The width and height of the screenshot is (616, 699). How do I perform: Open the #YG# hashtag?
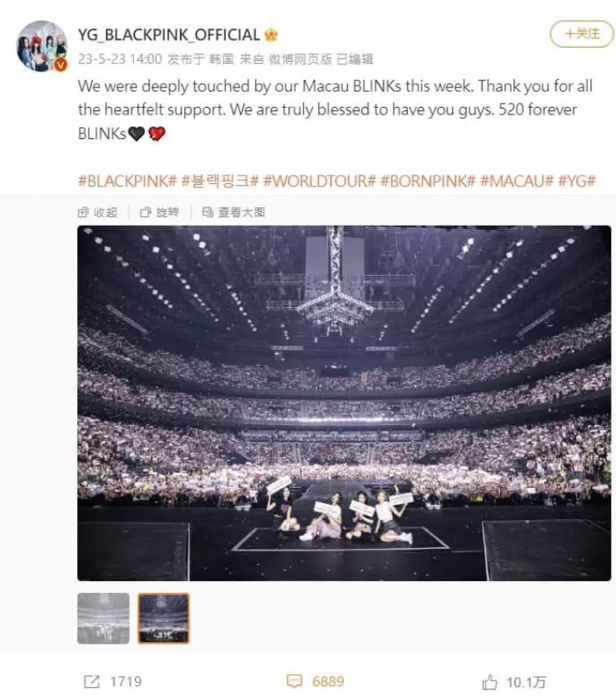coord(577,181)
